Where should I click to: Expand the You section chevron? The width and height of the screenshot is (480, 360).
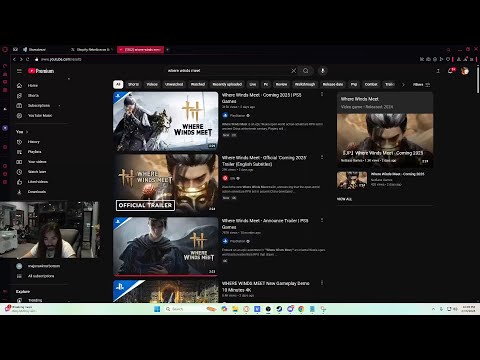[x=27, y=132]
